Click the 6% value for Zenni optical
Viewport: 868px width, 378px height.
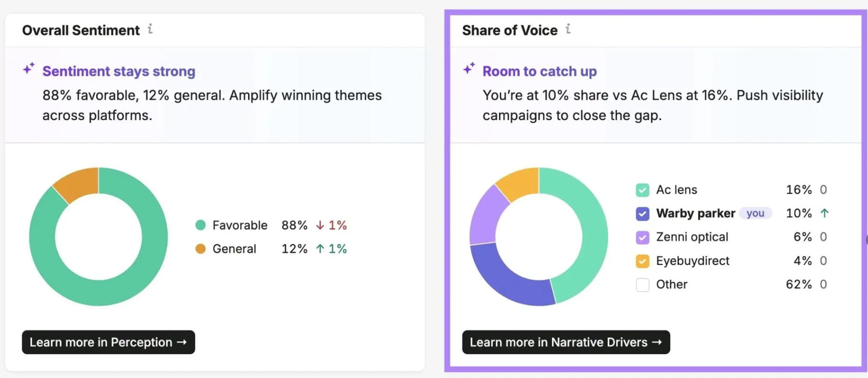803,237
